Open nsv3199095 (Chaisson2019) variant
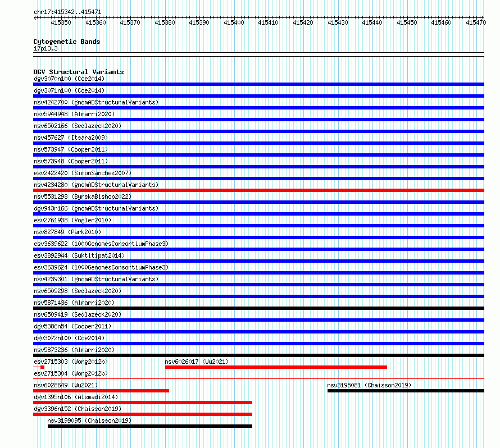 (89, 420)
